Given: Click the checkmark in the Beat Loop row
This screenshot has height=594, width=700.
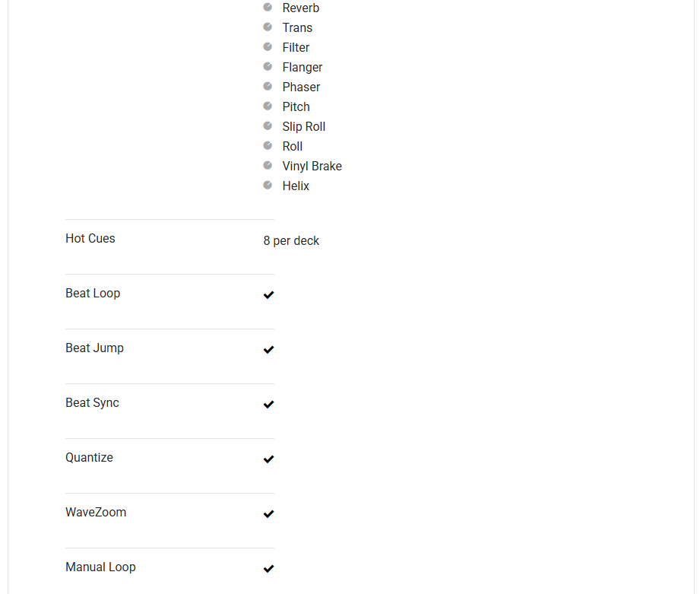Looking at the screenshot, I should tap(268, 295).
